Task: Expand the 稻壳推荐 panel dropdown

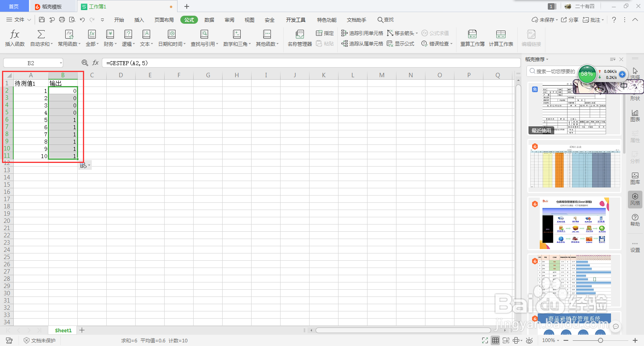Action: coord(547,59)
